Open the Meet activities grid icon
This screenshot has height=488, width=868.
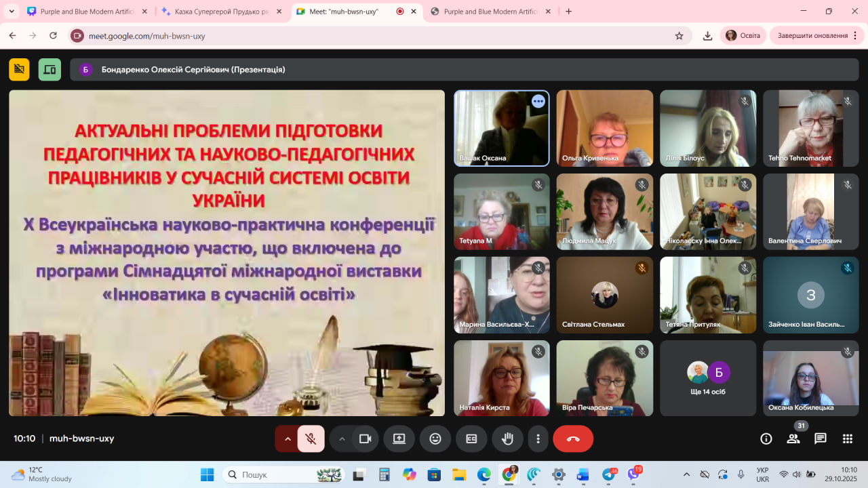(847, 439)
